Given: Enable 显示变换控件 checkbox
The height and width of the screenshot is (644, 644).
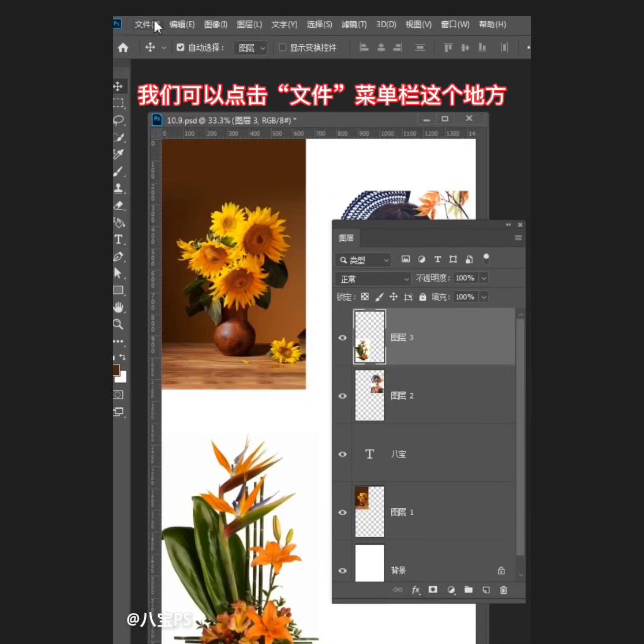Looking at the screenshot, I should 283,47.
